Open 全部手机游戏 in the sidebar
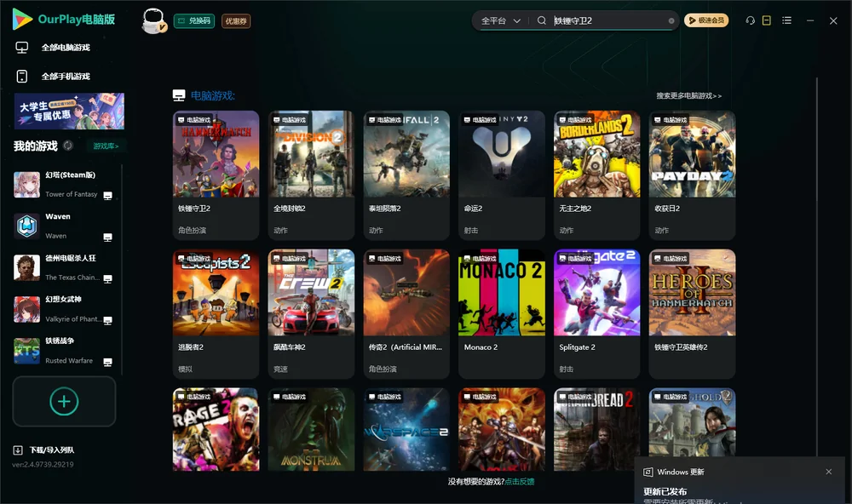 [x=66, y=77]
